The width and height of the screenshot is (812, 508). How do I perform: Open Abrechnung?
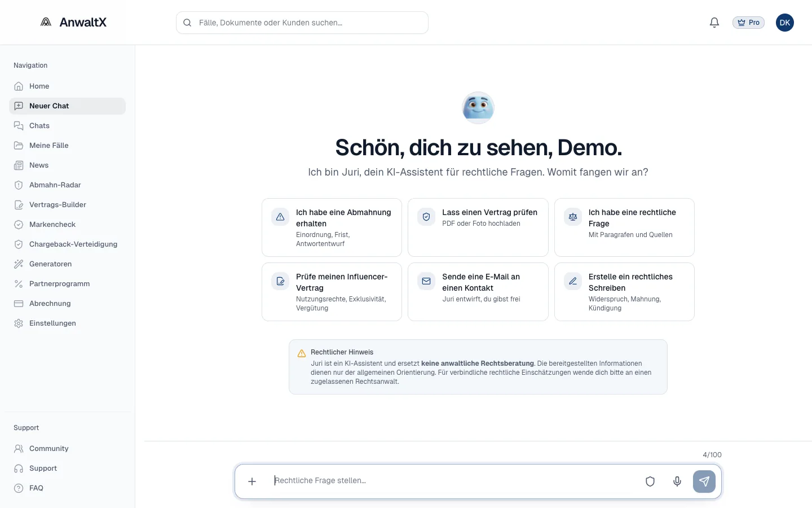tap(67, 304)
